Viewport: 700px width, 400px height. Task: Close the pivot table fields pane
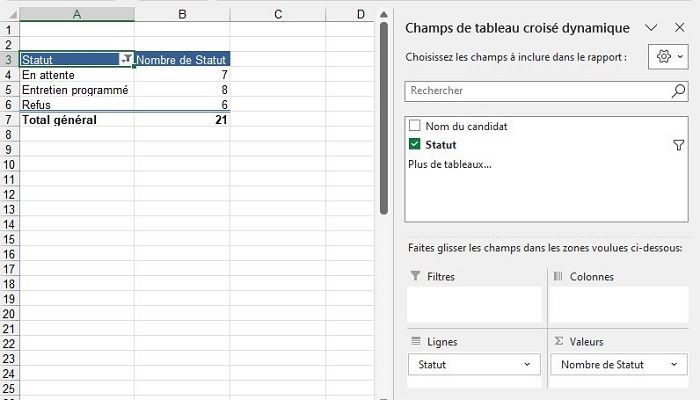pos(679,28)
